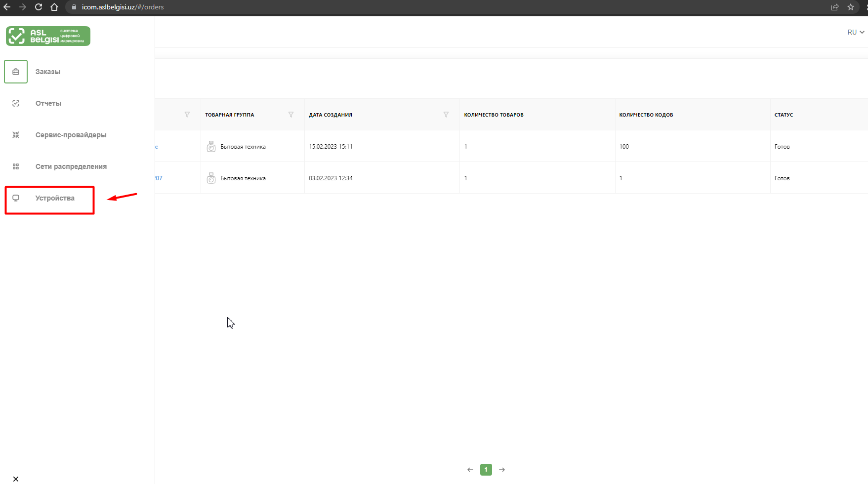Click filter icon left of Товарная группа

[187, 115]
